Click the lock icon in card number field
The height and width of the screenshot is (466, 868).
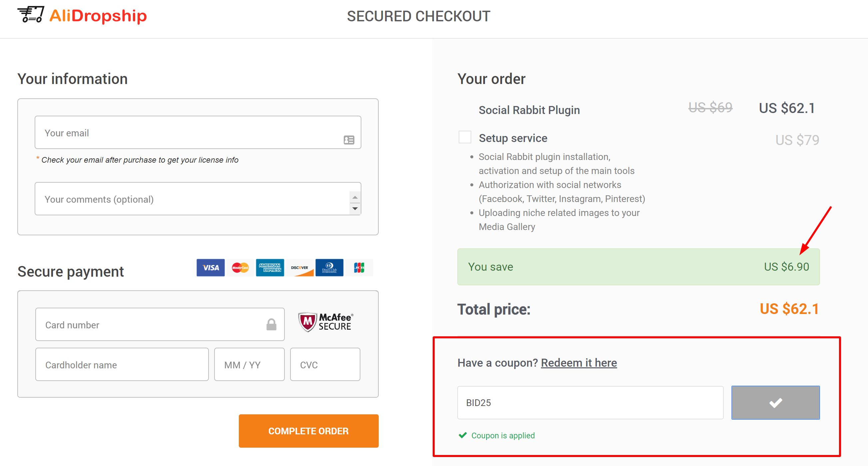[271, 324]
